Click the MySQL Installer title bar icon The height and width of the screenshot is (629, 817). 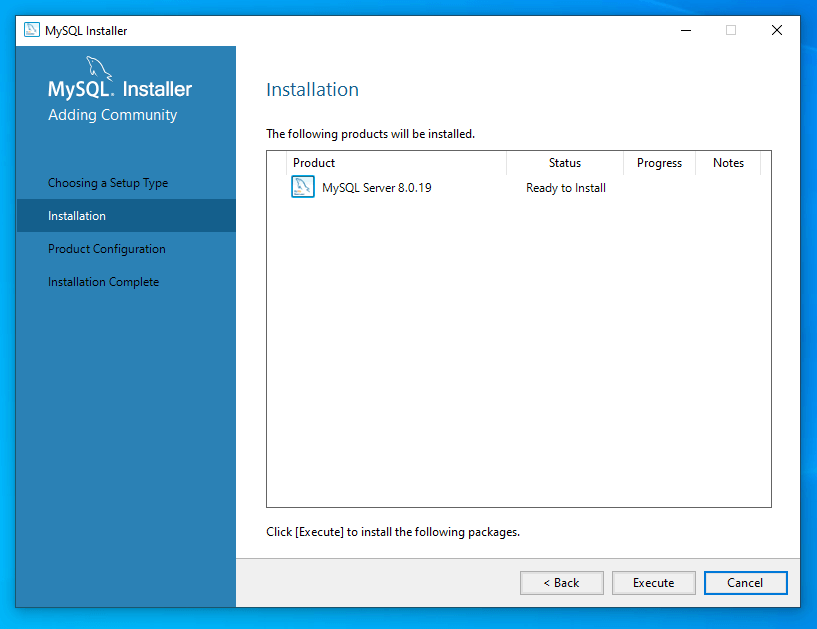tap(31, 30)
